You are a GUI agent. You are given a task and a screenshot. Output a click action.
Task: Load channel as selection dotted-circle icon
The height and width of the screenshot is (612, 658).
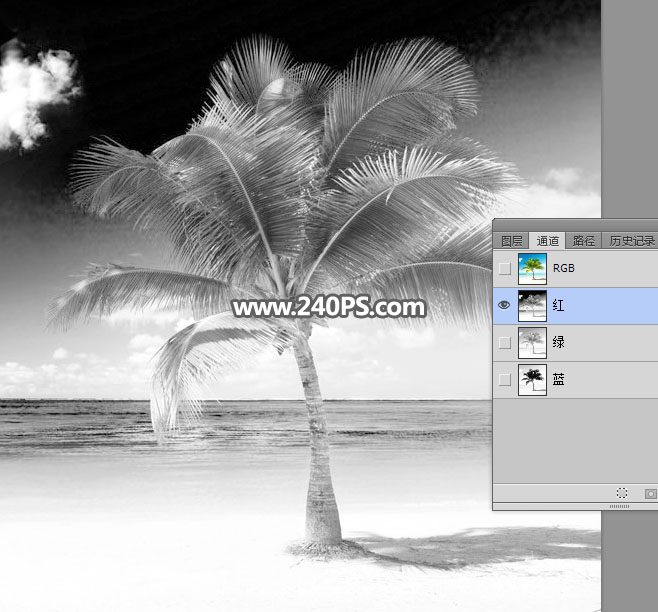click(x=622, y=493)
